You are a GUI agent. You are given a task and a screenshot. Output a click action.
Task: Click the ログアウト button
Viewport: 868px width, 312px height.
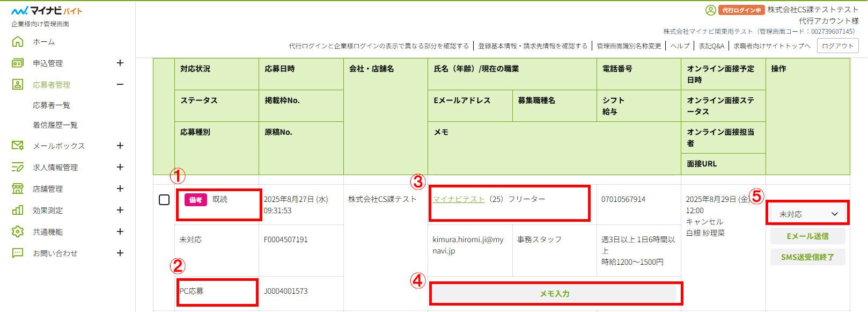coord(837,46)
